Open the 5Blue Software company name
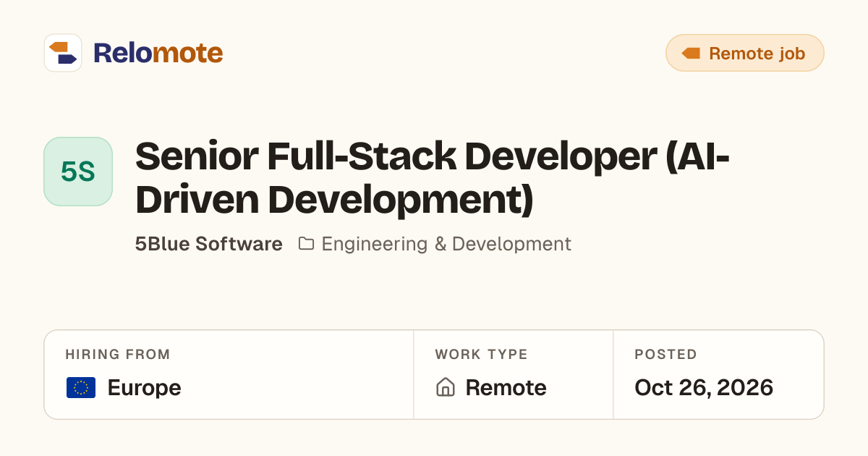 [209, 244]
